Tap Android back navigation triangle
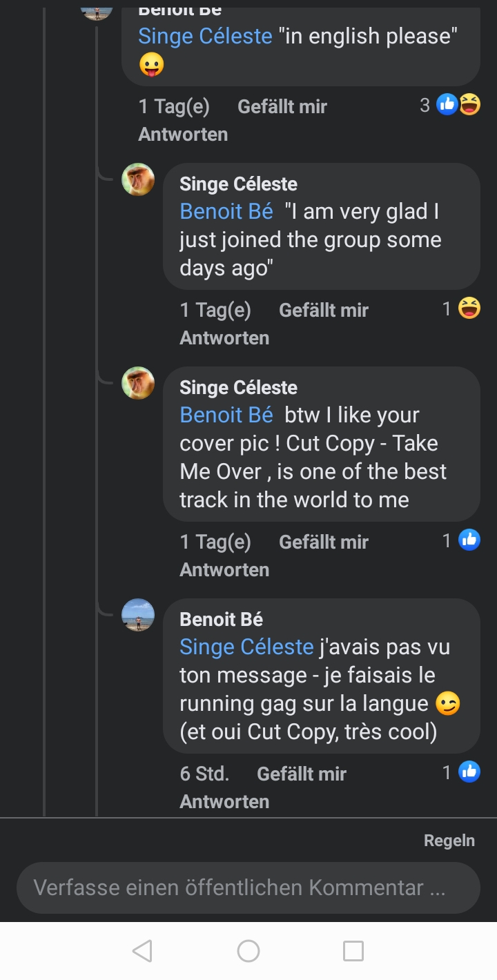The height and width of the screenshot is (980, 497). [142, 951]
